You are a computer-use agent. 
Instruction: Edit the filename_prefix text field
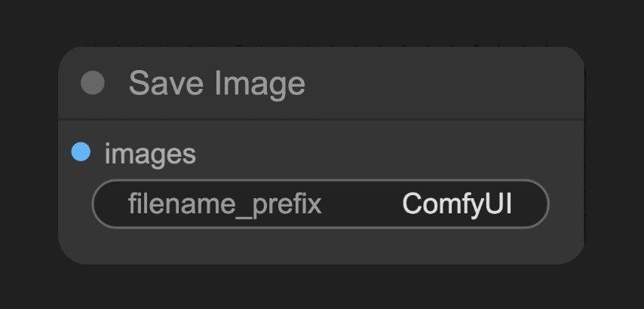tap(320, 204)
